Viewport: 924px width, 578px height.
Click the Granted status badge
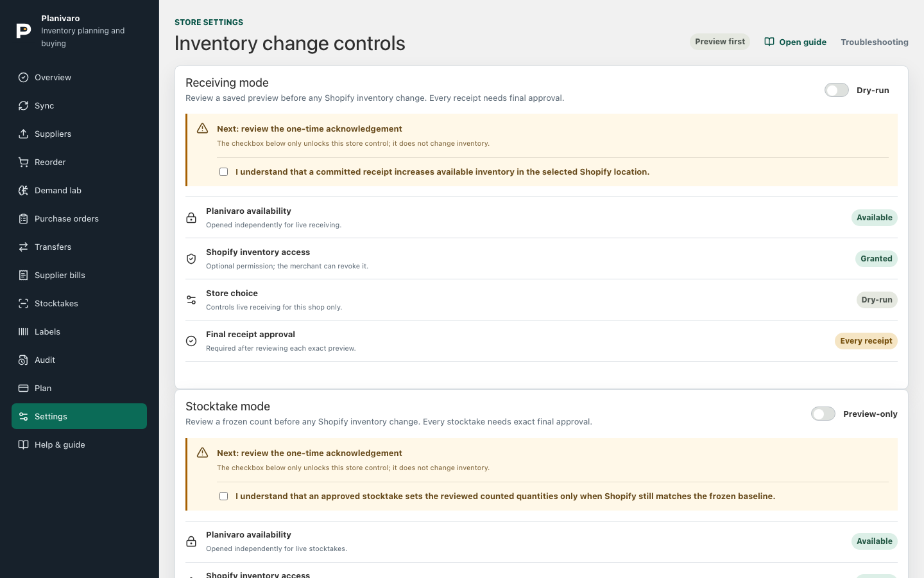[877, 259]
